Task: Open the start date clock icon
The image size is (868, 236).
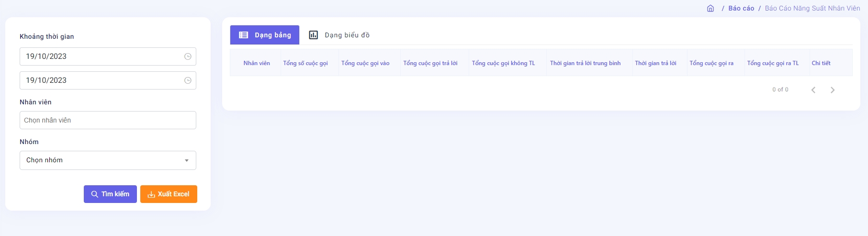Action: [188, 56]
